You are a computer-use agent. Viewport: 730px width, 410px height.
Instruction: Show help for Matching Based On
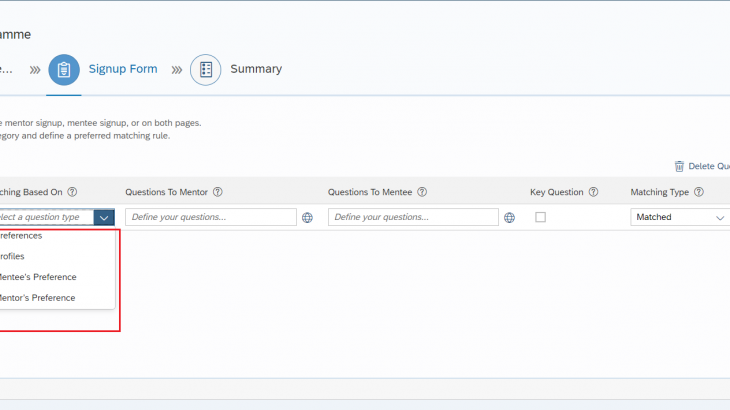73,192
